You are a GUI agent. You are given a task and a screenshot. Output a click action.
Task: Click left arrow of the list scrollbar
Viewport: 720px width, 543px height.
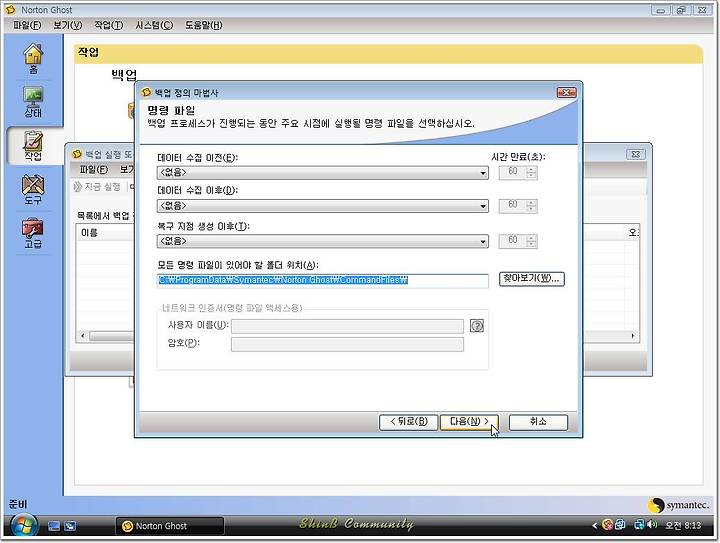tap(83, 336)
